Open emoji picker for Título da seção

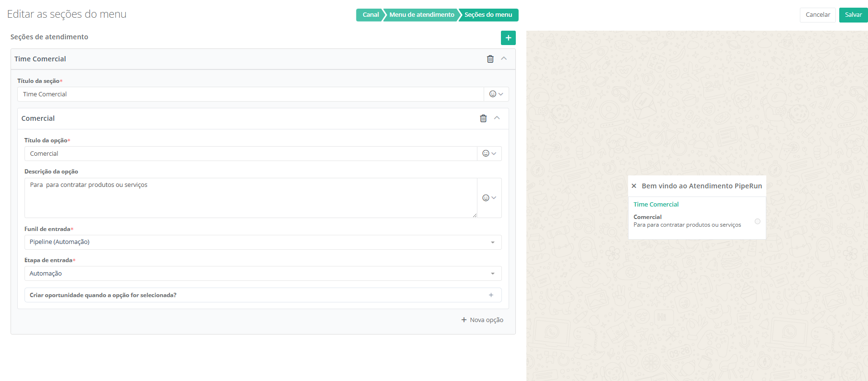[x=496, y=94]
